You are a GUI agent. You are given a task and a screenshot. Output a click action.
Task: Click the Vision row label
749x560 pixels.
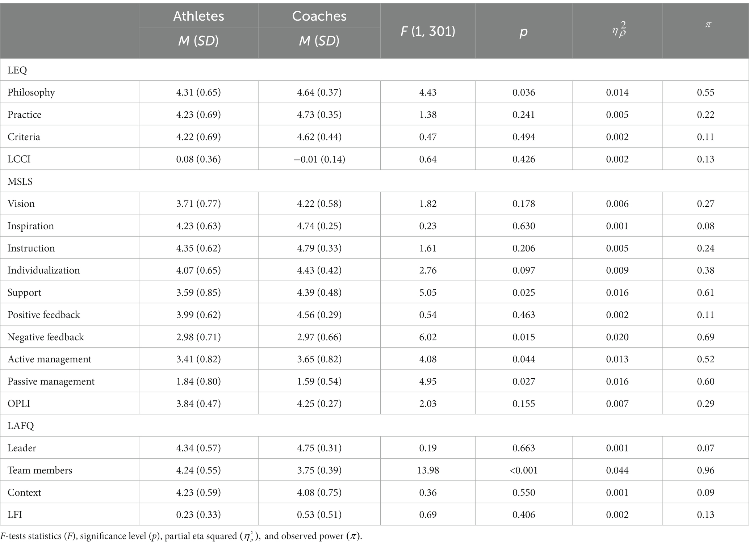click(21, 203)
